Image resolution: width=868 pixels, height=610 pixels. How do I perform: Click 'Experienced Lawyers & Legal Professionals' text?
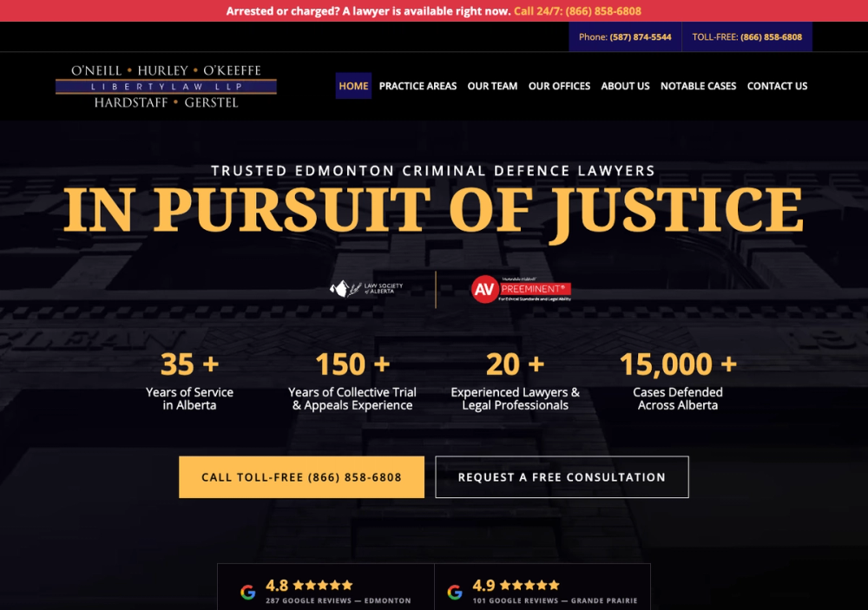[x=516, y=398]
